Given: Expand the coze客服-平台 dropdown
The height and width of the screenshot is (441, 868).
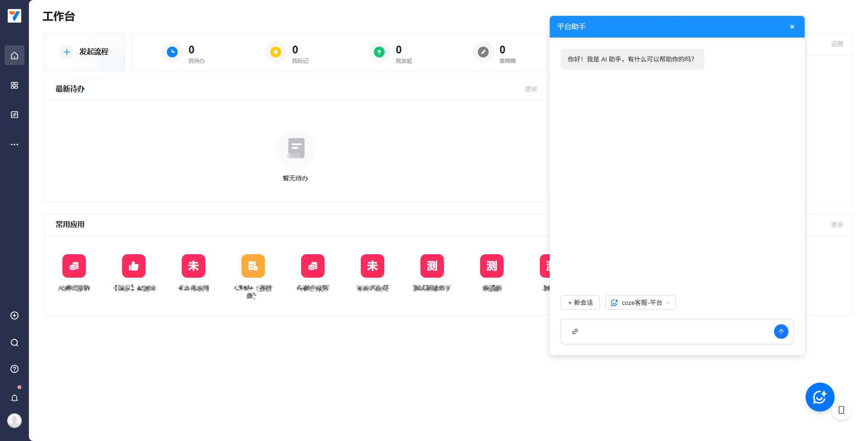Looking at the screenshot, I should (x=640, y=303).
